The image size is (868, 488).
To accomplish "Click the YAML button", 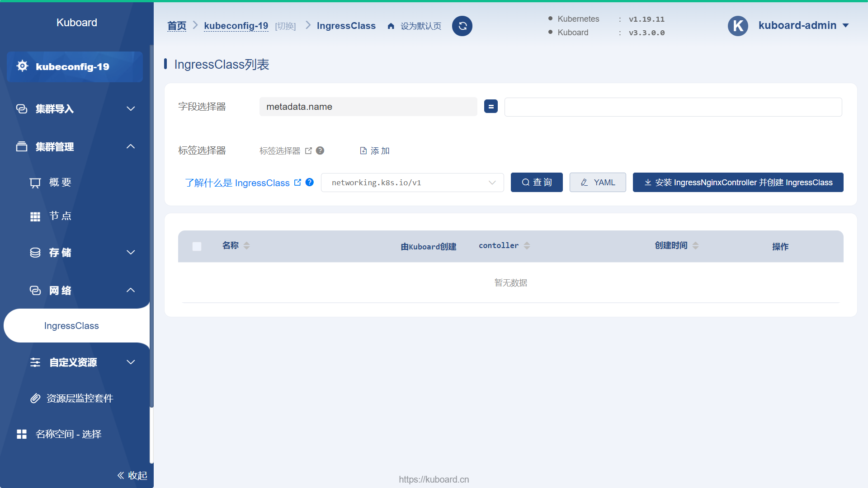I will click(598, 182).
